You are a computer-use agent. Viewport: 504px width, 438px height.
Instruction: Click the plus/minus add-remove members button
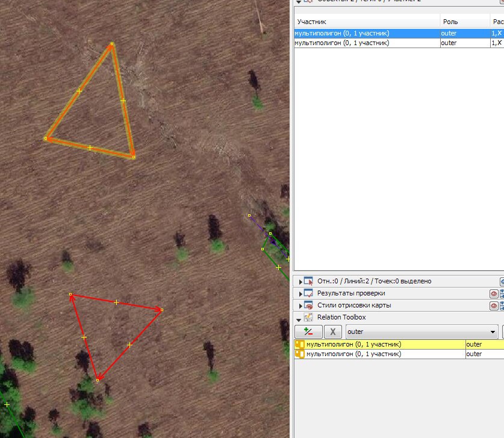[x=308, y=332]
